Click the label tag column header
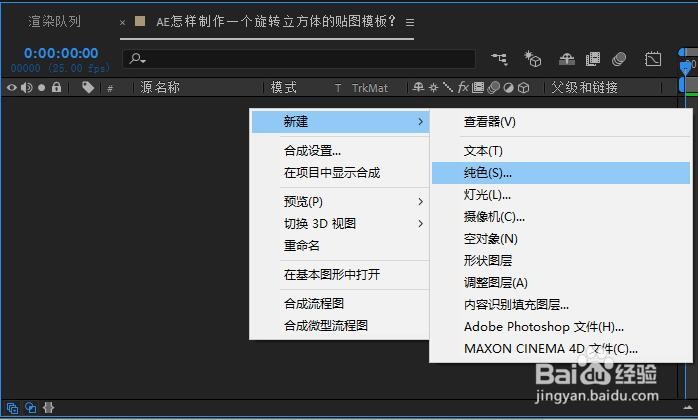 pos(88,87)
